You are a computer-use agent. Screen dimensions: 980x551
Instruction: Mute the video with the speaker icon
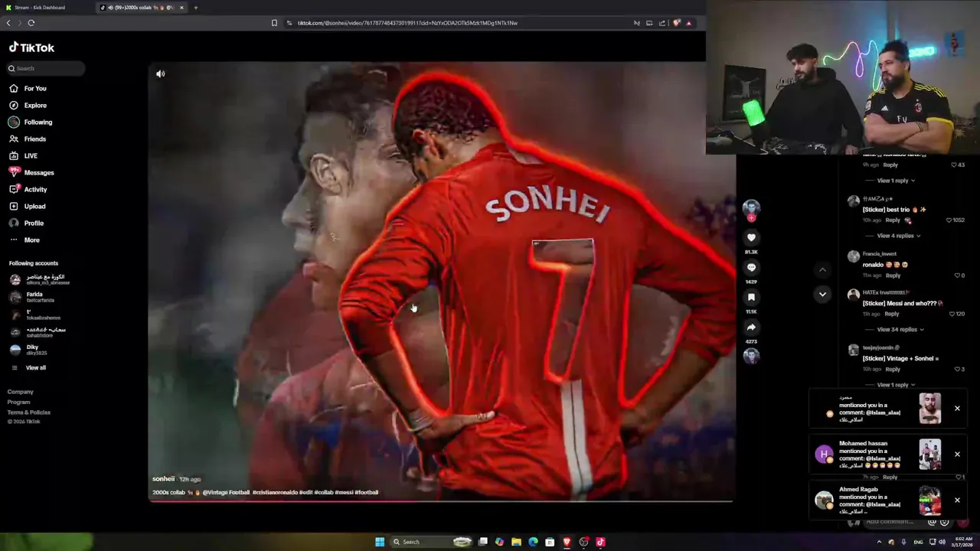160,74
